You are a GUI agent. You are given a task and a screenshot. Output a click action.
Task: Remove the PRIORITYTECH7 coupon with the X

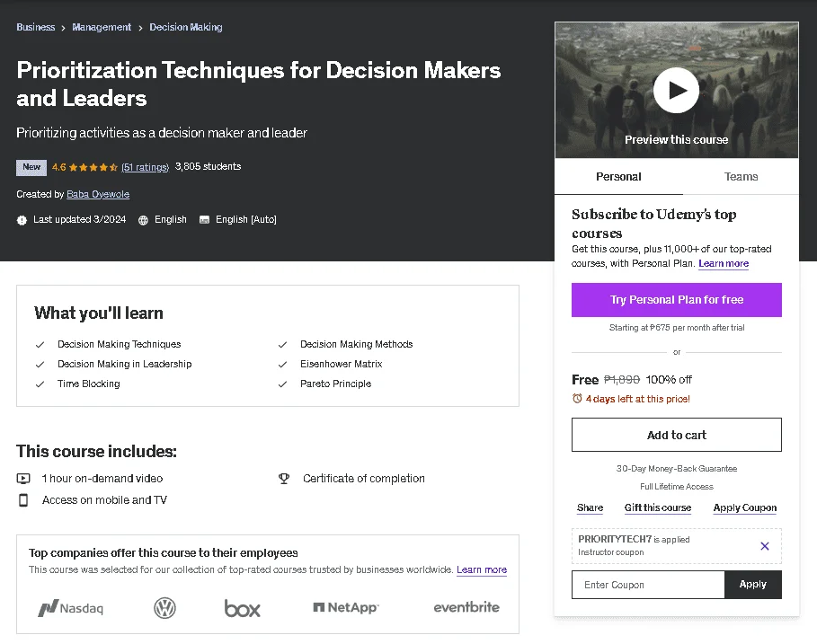[x=764, y=545]
